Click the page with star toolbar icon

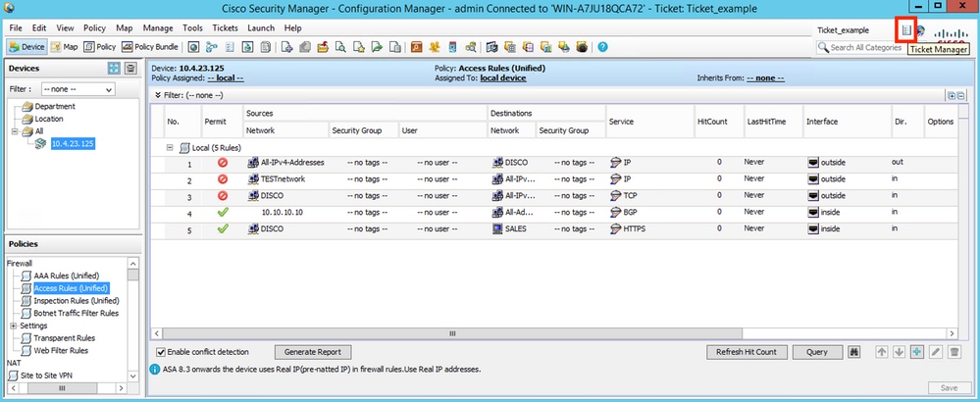coord(359,47)
